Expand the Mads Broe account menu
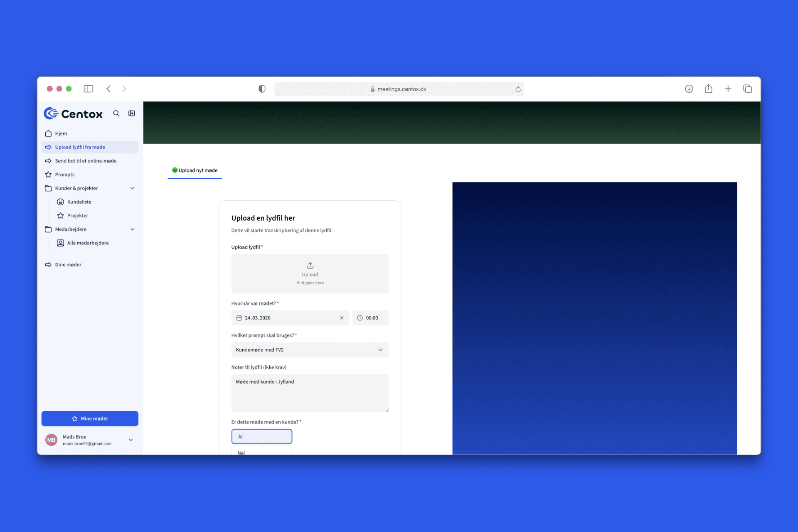Image resolution: width=798 pixels, height=532 pixels. 131,440
